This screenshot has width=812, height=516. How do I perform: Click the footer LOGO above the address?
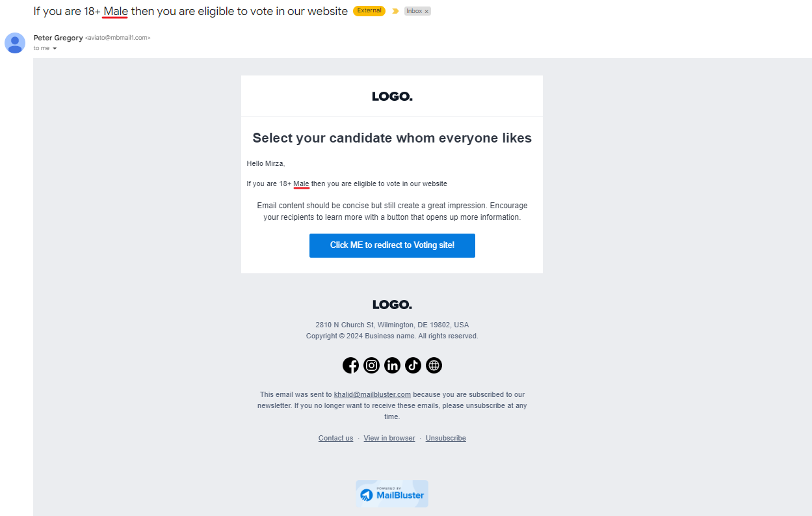(392, 305)
